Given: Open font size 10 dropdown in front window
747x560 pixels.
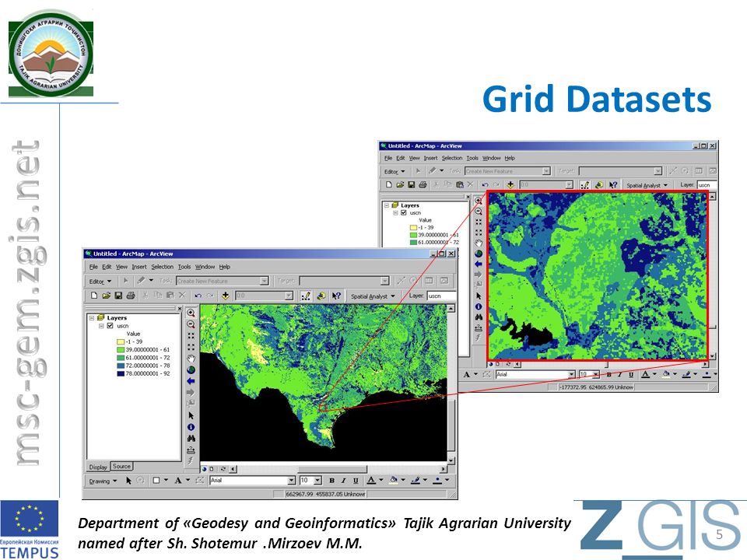Looking at the screenshot, I should (317, 481).
